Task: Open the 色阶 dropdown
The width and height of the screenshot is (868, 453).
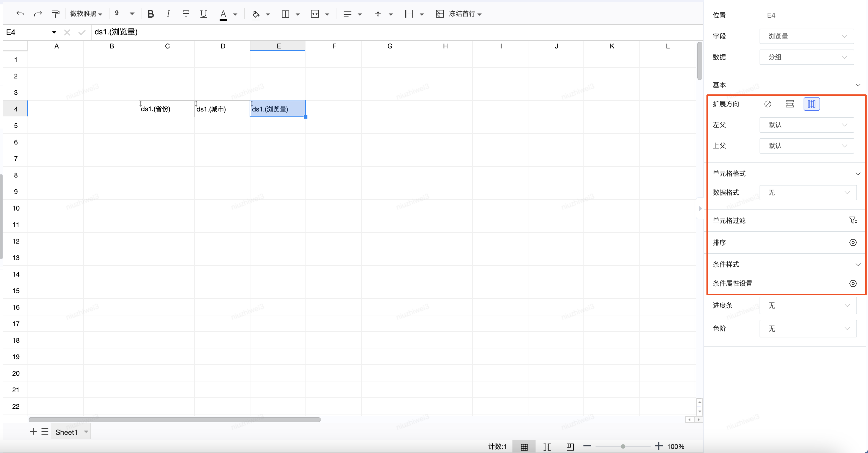Action: coord(808,329)
